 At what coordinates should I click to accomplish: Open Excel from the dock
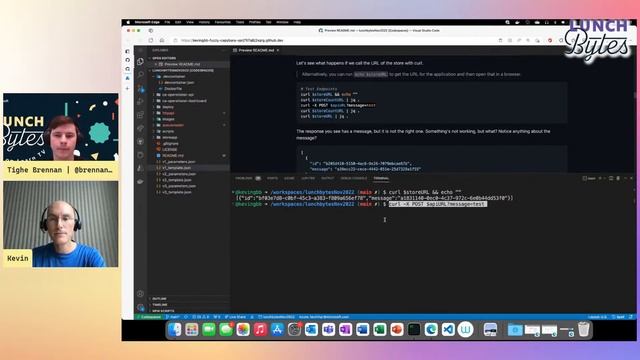point(380,329)
